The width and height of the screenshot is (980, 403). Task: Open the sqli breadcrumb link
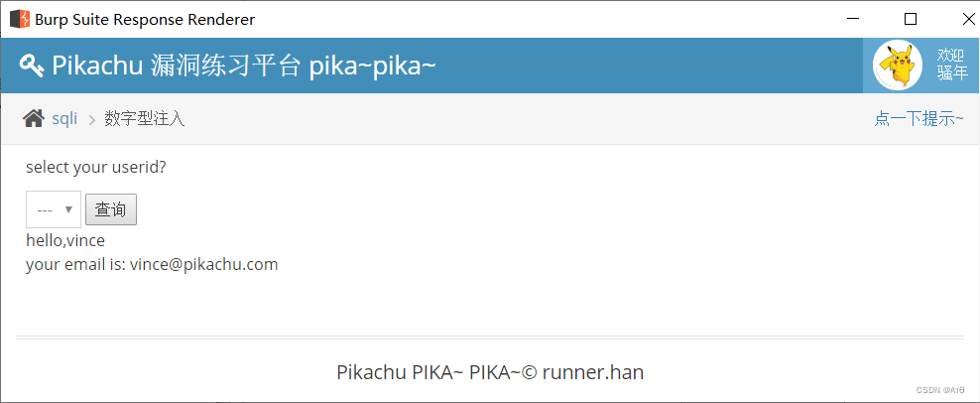(64, 119)
